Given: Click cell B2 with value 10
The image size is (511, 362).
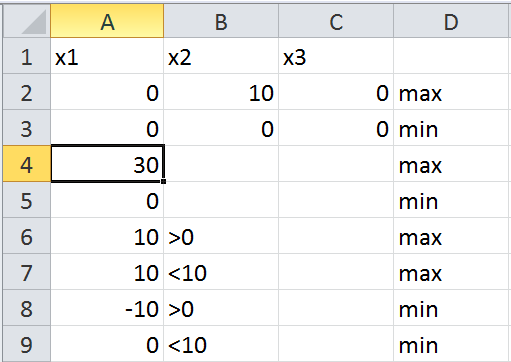Looking at the screenshot, I should (221, 92).
